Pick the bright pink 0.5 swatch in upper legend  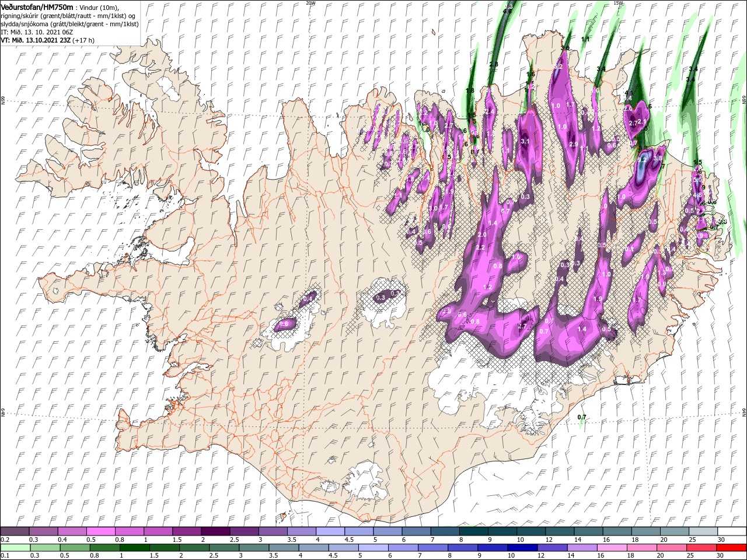(100, 531)
